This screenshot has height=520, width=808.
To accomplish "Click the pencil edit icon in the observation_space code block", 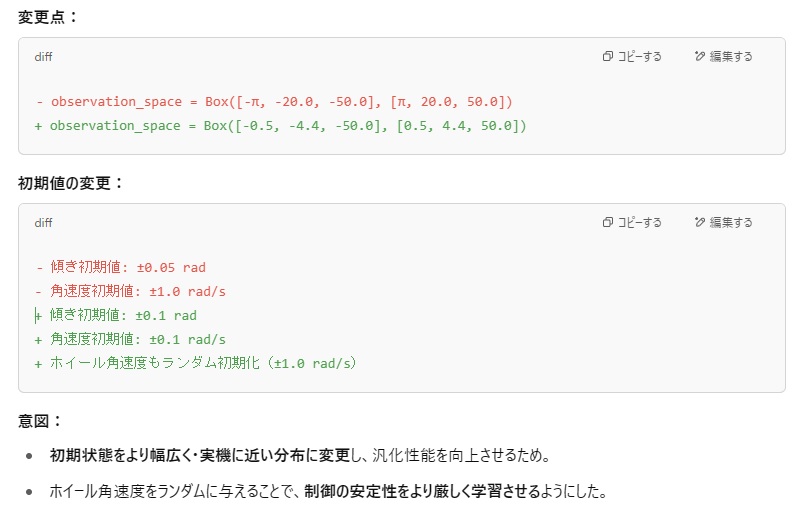I will [x=699, y=56].
